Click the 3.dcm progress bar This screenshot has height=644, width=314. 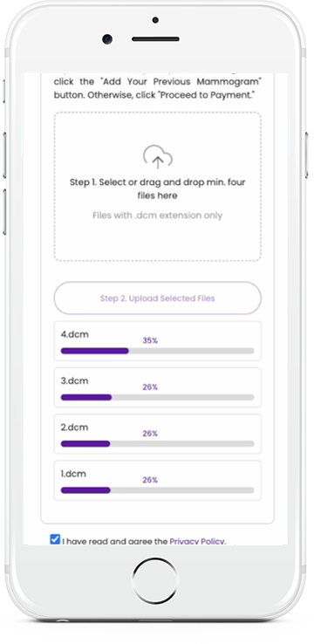pyautogui.click(x=158, y=397)
